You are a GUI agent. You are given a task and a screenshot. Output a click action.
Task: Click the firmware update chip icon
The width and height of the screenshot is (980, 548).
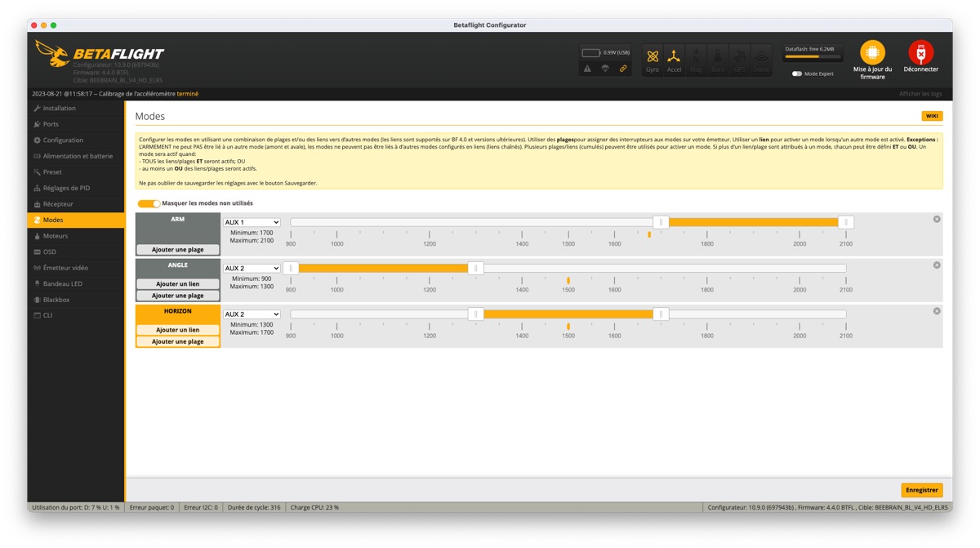872,53
